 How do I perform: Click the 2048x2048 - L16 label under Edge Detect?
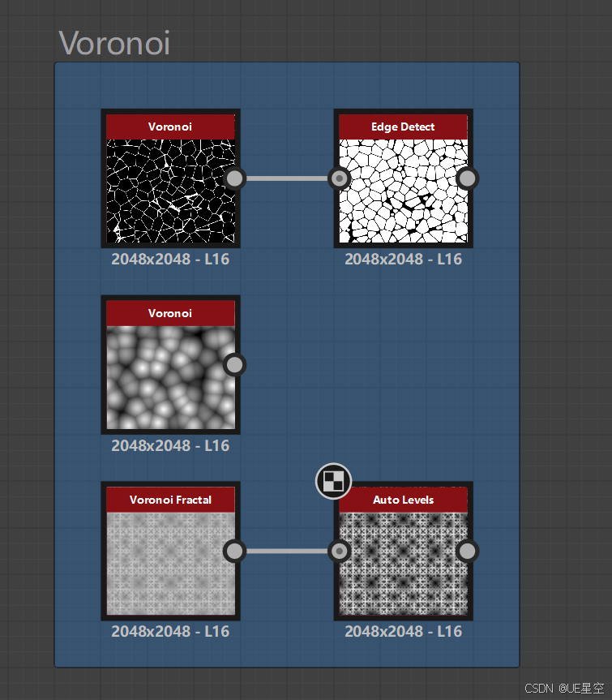coord(403,259)
